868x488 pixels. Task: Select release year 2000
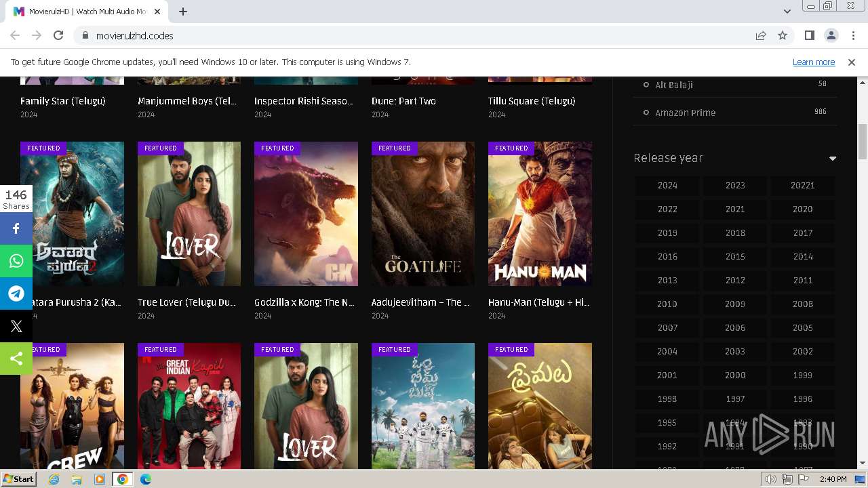tap(735, 375)
